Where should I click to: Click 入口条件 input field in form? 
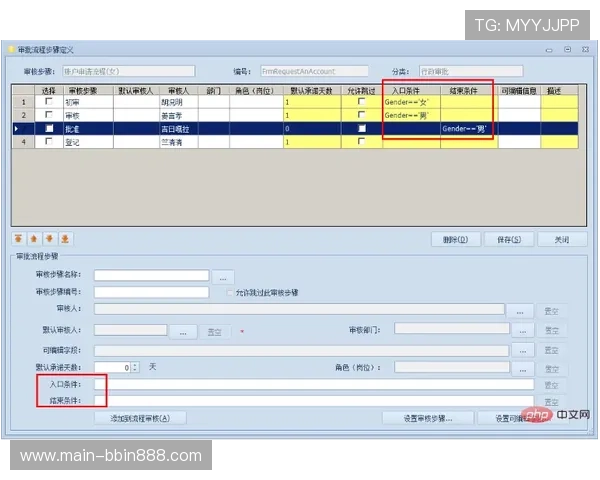pos(314,384)
